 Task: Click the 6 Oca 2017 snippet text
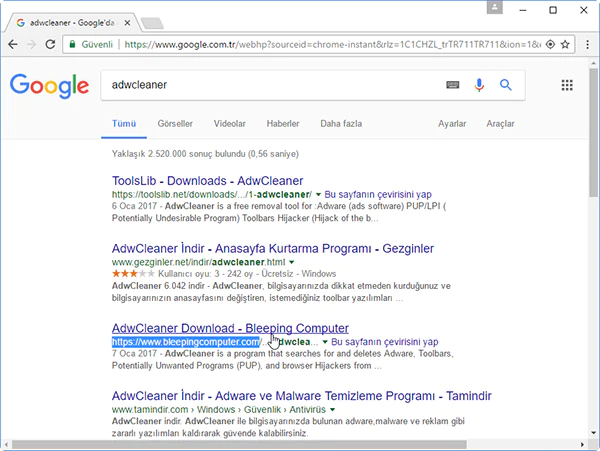coord(134,206)
